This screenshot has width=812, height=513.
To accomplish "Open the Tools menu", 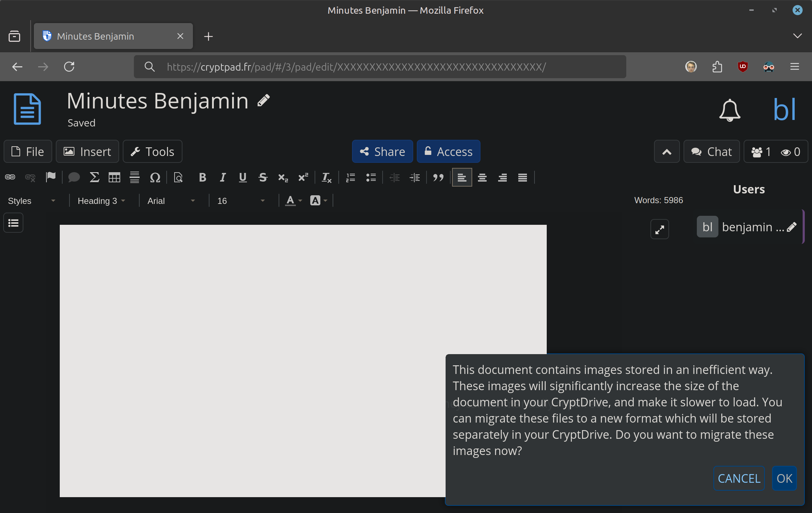I will [x=153, y=152].
